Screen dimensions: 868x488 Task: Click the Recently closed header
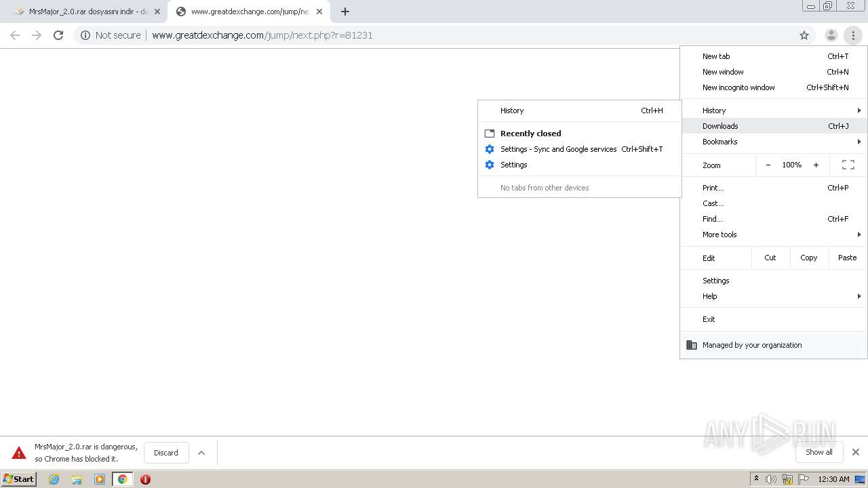(530, 134)
